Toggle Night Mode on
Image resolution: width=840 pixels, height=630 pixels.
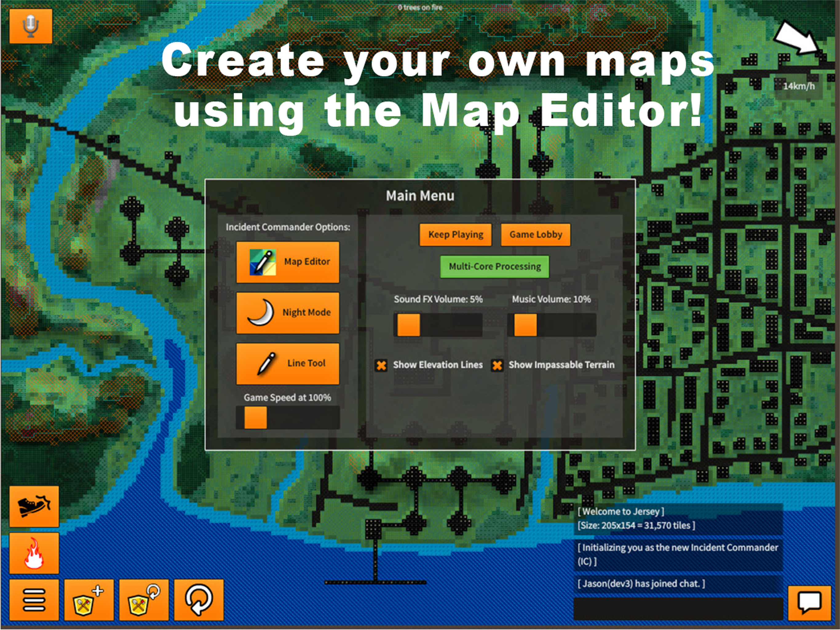pos(287,313)
